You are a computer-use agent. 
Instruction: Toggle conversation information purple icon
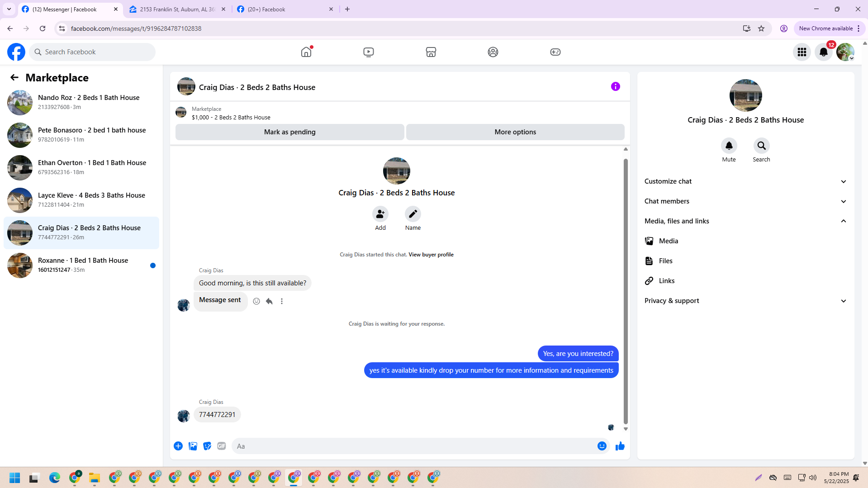(616, 86)
